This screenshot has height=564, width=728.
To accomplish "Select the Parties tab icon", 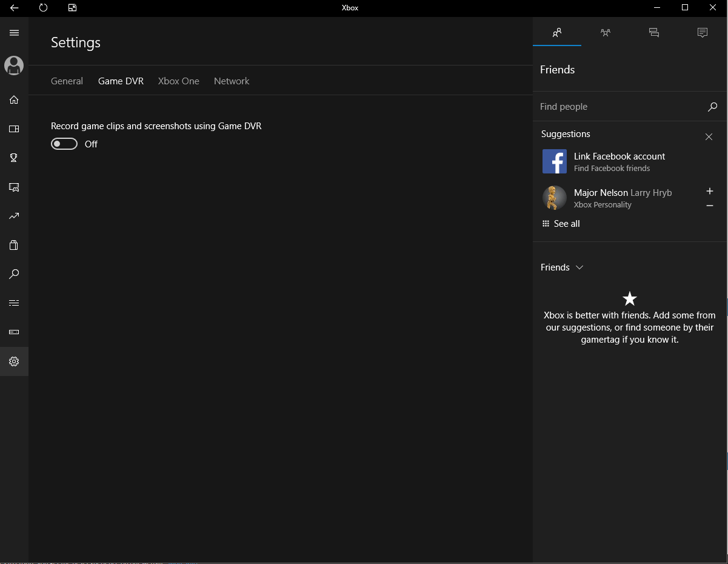I will coord(606,33).
